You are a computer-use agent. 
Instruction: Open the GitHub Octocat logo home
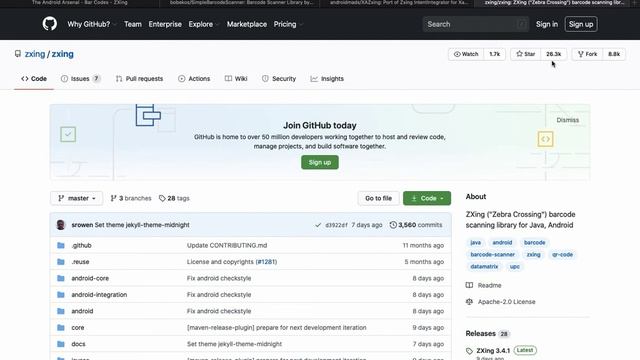point(50,24)
